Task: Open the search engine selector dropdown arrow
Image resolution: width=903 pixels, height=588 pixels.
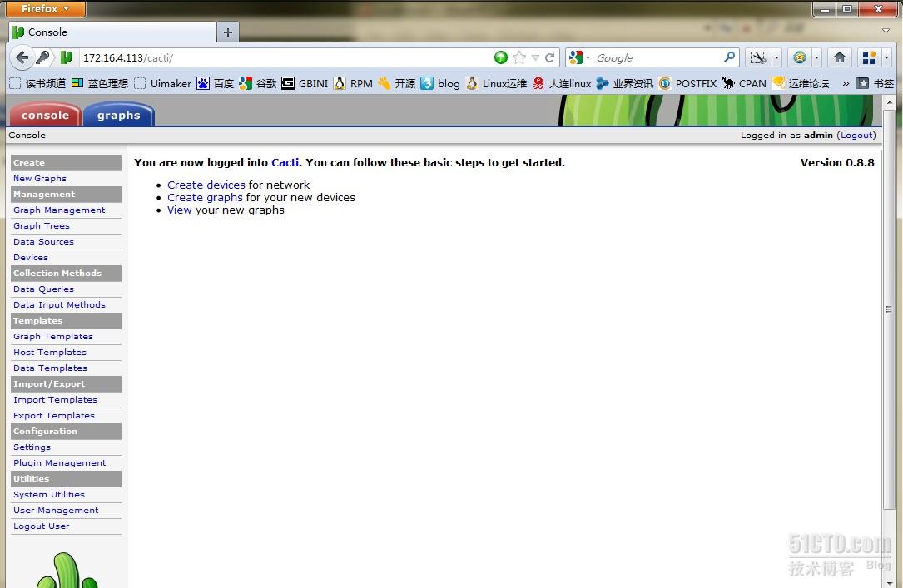Action: (x=588, y=57)
